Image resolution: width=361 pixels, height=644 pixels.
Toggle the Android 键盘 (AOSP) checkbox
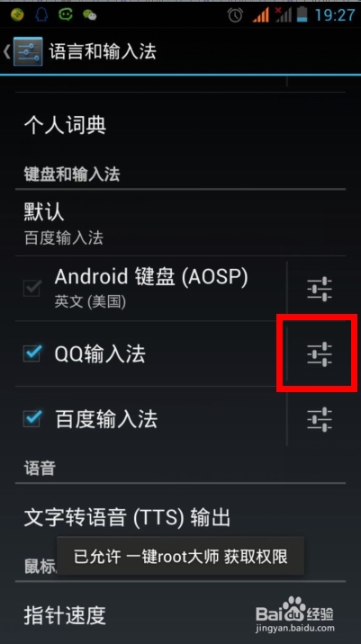coord(32,289)
